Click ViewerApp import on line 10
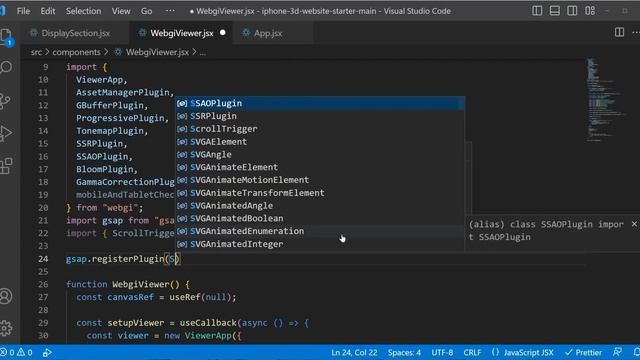640x360 pixels. pyautogui.click(x=99, y=80)
